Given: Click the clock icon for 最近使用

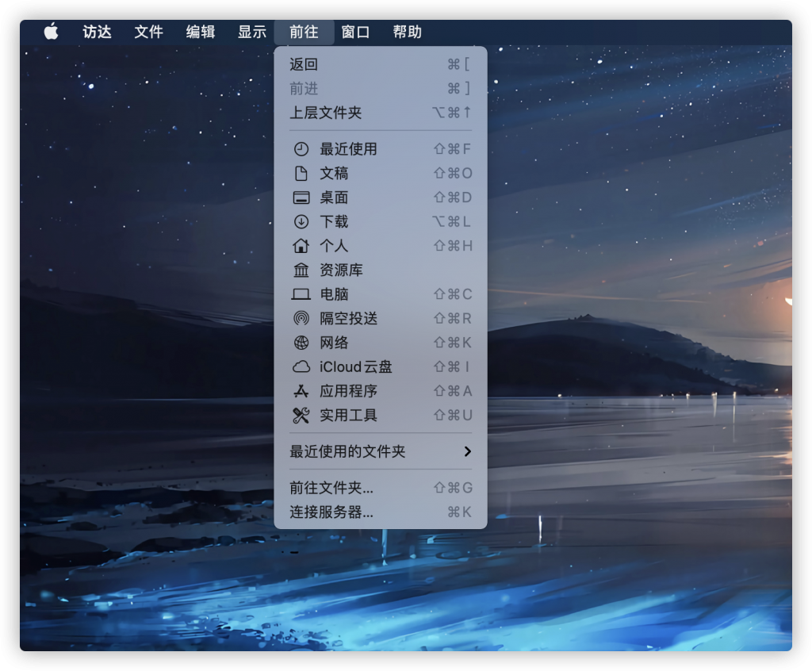Looking at the screenshot, I should click(x=301, y=149).
